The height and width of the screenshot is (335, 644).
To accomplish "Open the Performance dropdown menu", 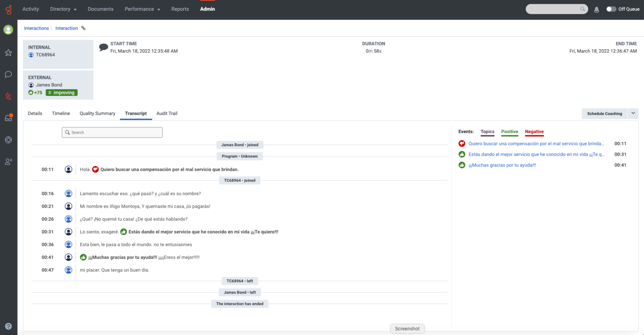I will 142,9.
